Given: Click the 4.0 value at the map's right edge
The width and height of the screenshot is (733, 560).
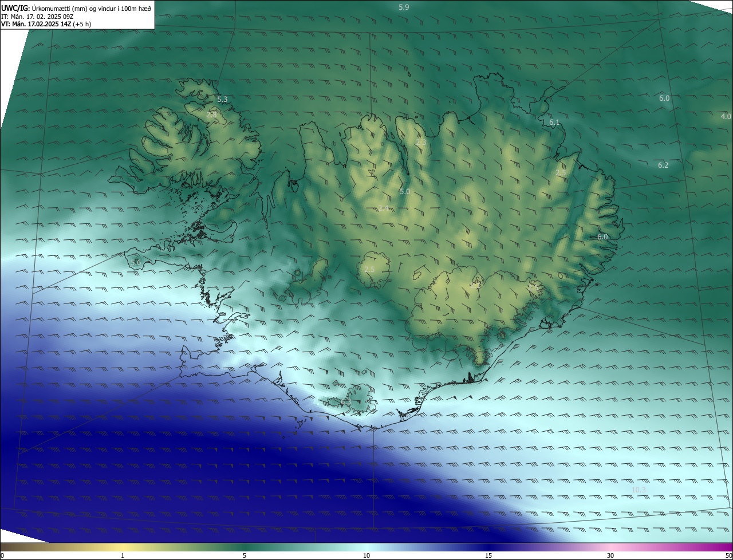Looking at the screenshot, I should pyautogui.click(x=726, y=116).
